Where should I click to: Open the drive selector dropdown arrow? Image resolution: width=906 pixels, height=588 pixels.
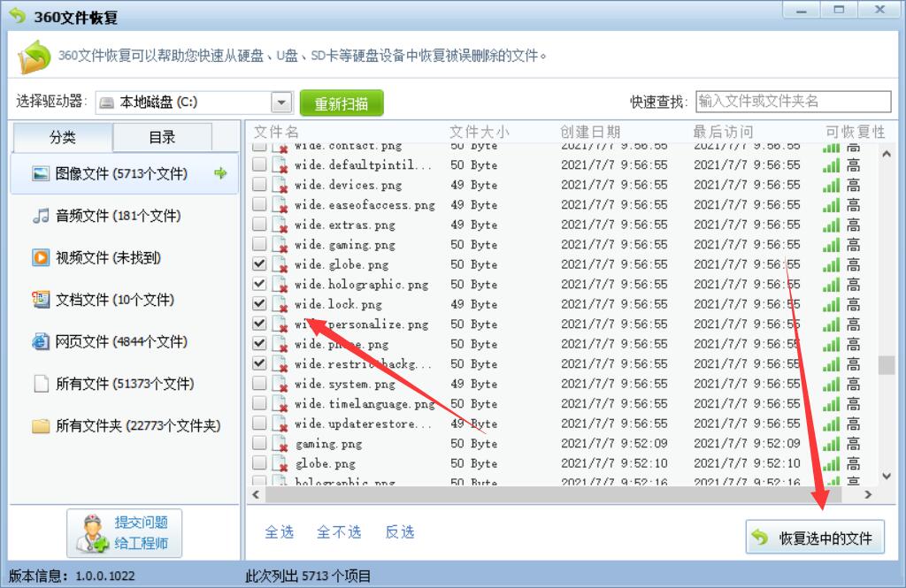281,103
